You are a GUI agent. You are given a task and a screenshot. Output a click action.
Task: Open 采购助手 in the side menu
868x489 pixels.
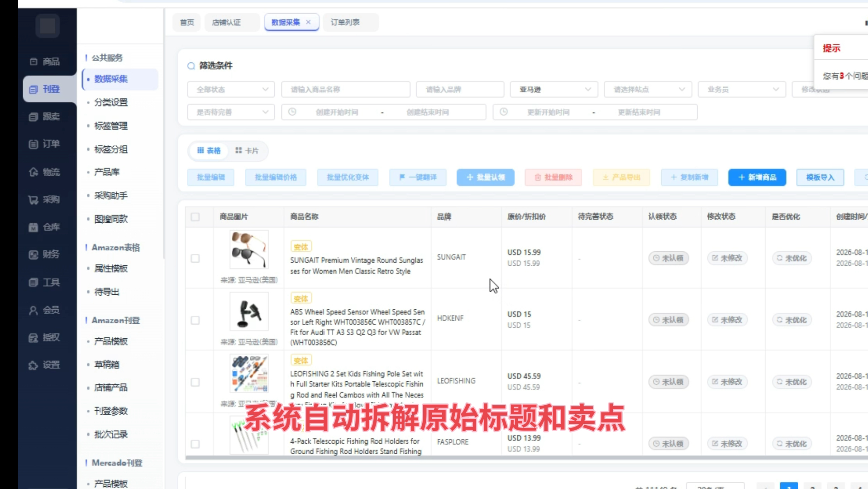pyautogui.click(x=111, y=196)
